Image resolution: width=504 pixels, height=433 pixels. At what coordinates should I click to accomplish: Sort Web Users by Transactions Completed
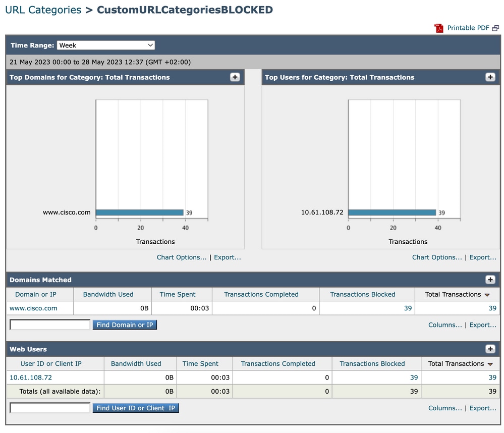278,364
